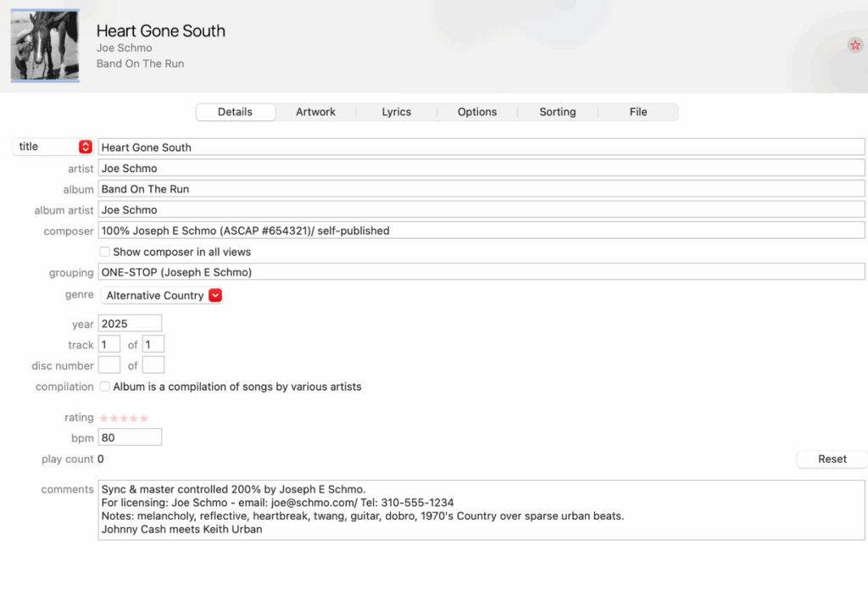Screen dimensions: 868x601
Task: Open the File tab
Action: (x=638, y=112)
